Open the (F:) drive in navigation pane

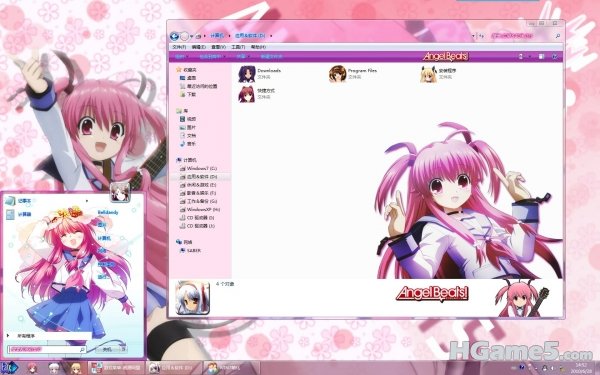198,193
